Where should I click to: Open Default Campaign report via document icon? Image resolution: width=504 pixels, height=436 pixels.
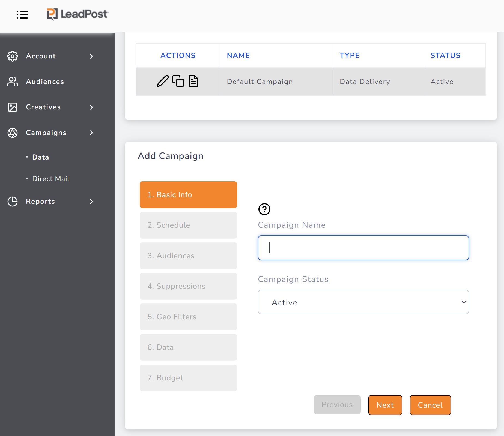tap(194, 81)
